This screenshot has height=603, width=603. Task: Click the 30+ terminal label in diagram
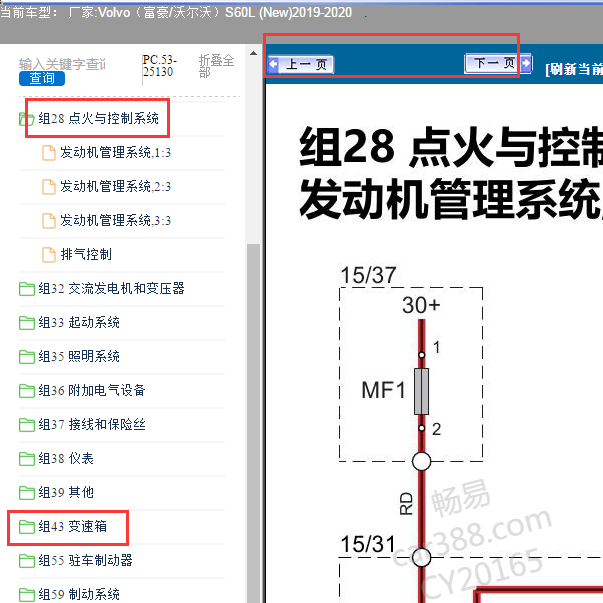point(421,305)
